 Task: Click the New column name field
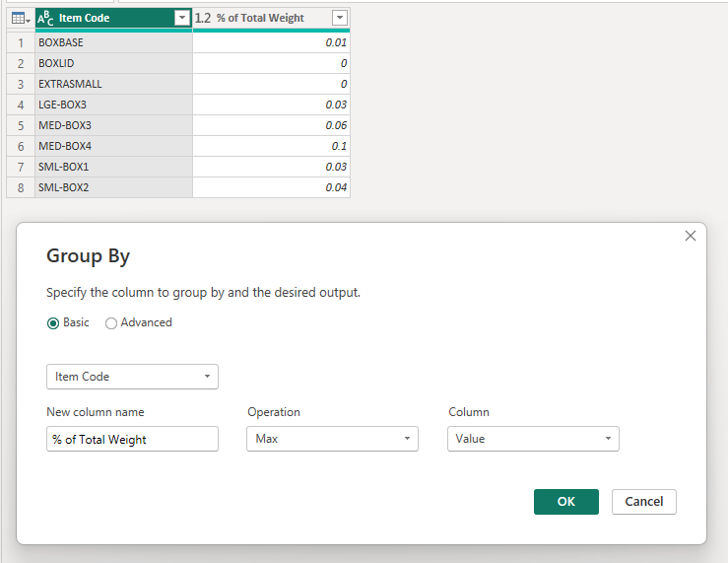(132, 439)
